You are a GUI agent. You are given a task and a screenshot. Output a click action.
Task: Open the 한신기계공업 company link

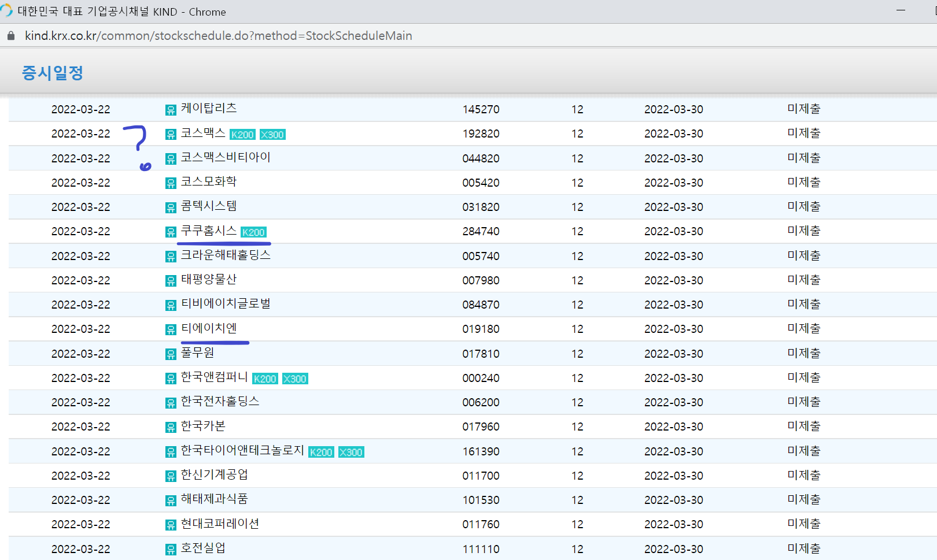click(215, 474)
